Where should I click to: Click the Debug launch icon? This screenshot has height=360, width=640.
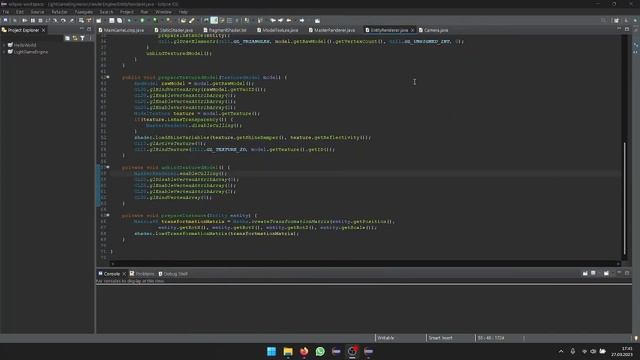click(129, 20)
